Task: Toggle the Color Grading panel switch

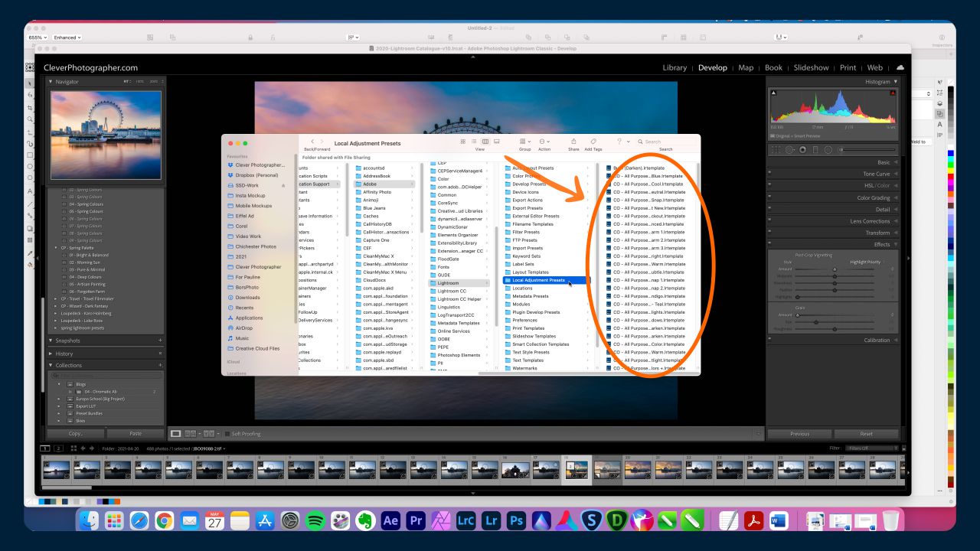Action: point(769,197)
